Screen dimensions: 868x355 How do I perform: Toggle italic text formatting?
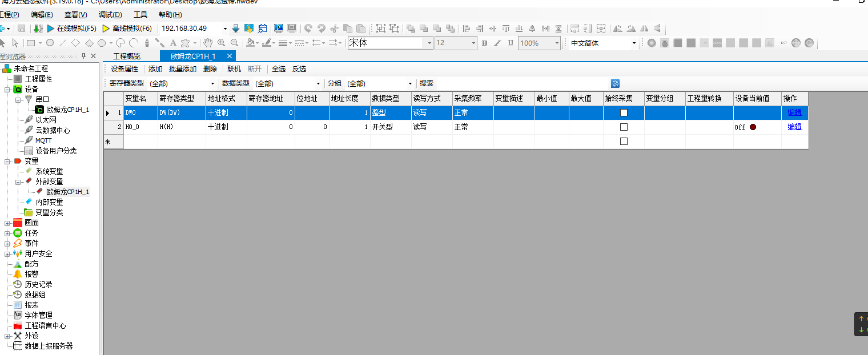coord(497,43)
